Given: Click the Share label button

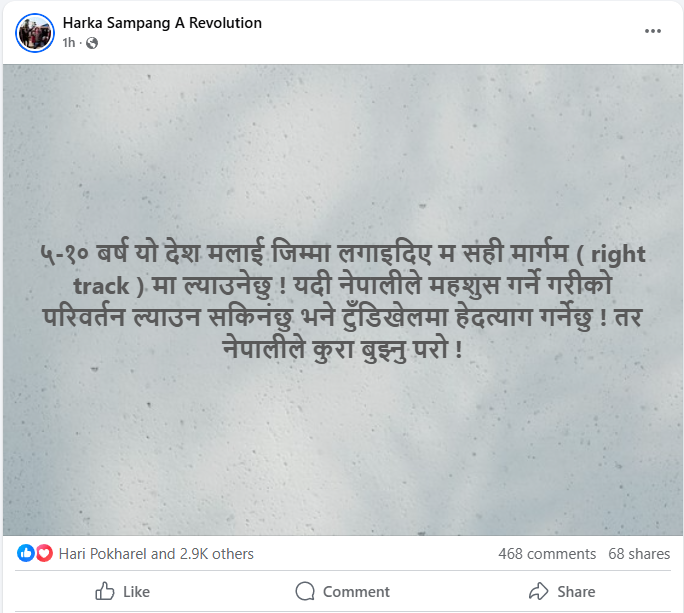Looking at the screenshot, I should tap(576, 592).
